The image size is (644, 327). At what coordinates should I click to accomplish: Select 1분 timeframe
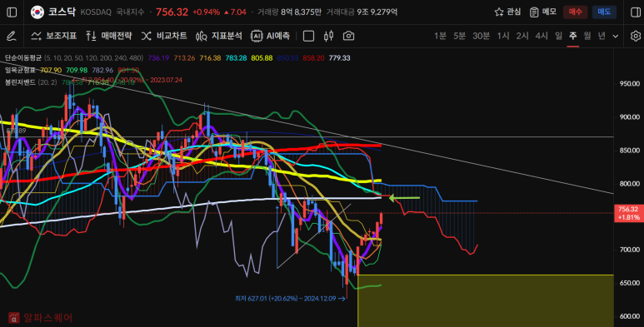[440, 36]
